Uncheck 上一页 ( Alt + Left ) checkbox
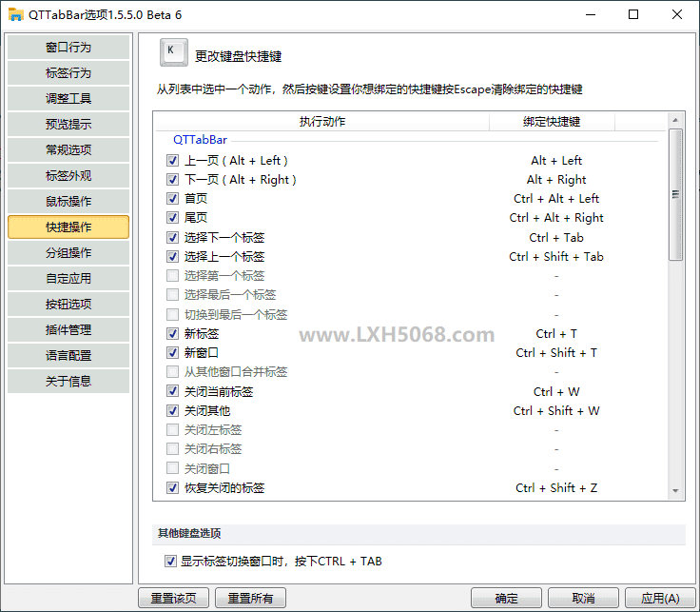The width and height of the screenshot is (700, 612). [172, 160]
